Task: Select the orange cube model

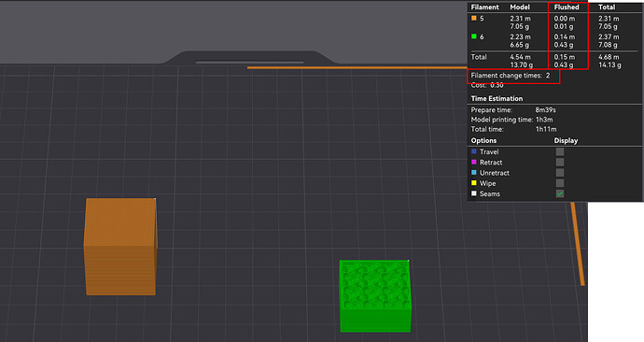Action: click(119, 247)
